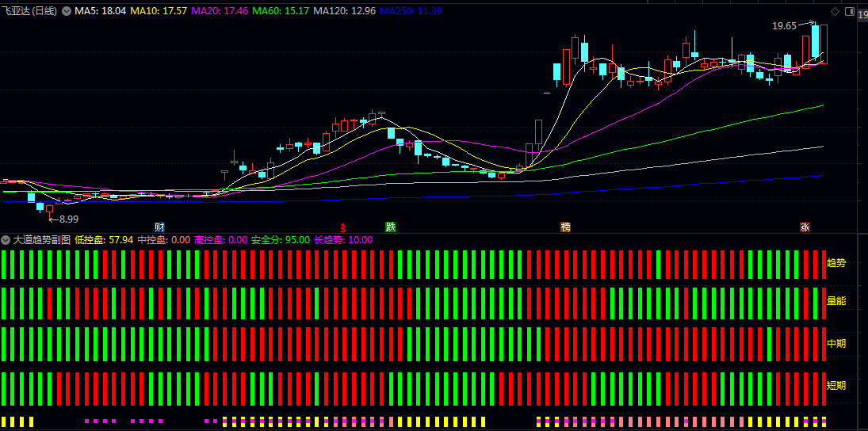Screen dimensions: 868x431
Task: Click the 大道趋势副图 indicator name
Action: tap(41, 240)
